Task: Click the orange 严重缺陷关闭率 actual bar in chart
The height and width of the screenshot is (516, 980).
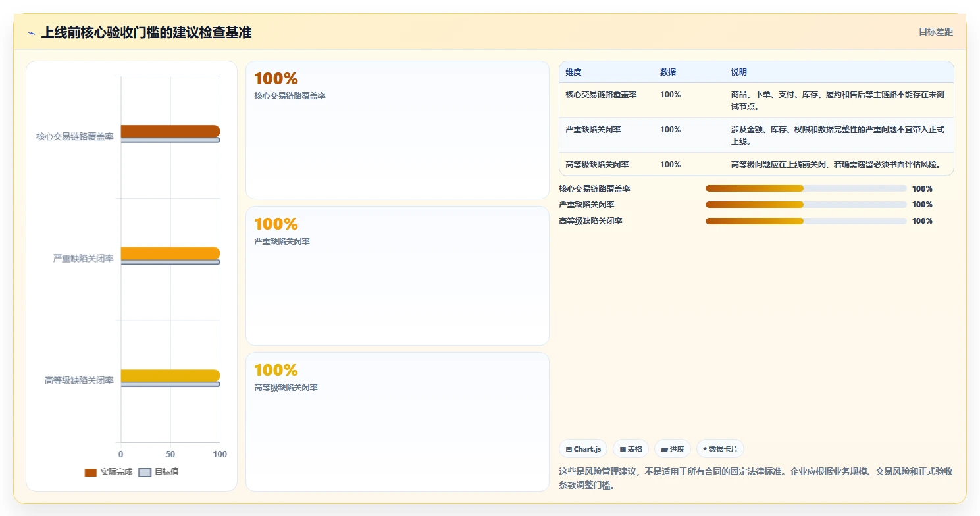Action: (170, 253)
